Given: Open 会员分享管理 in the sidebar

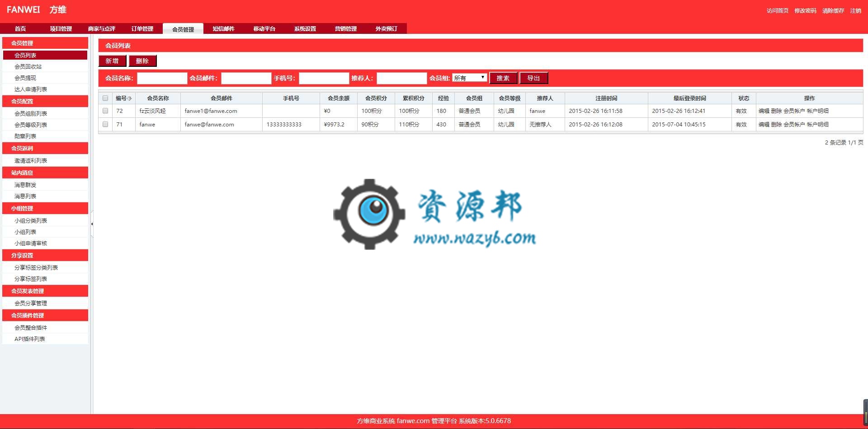Looking at the screenshot, I should coord(45,303).
